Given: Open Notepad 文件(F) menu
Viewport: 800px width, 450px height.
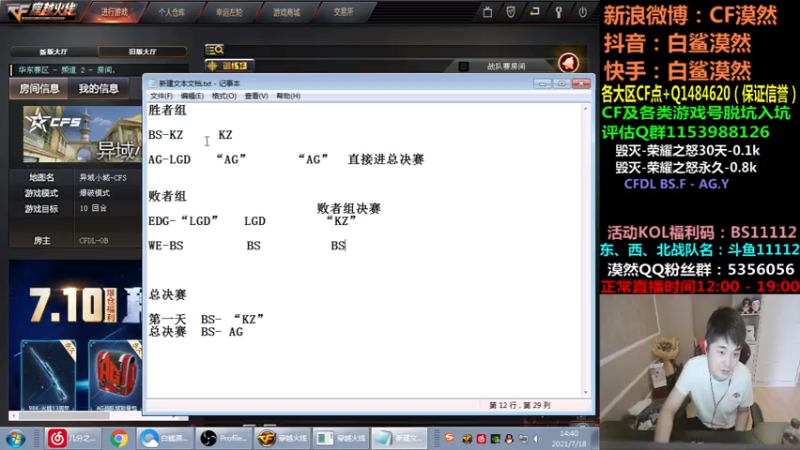Looking at the screenshot, I should [x=161, y=96].
